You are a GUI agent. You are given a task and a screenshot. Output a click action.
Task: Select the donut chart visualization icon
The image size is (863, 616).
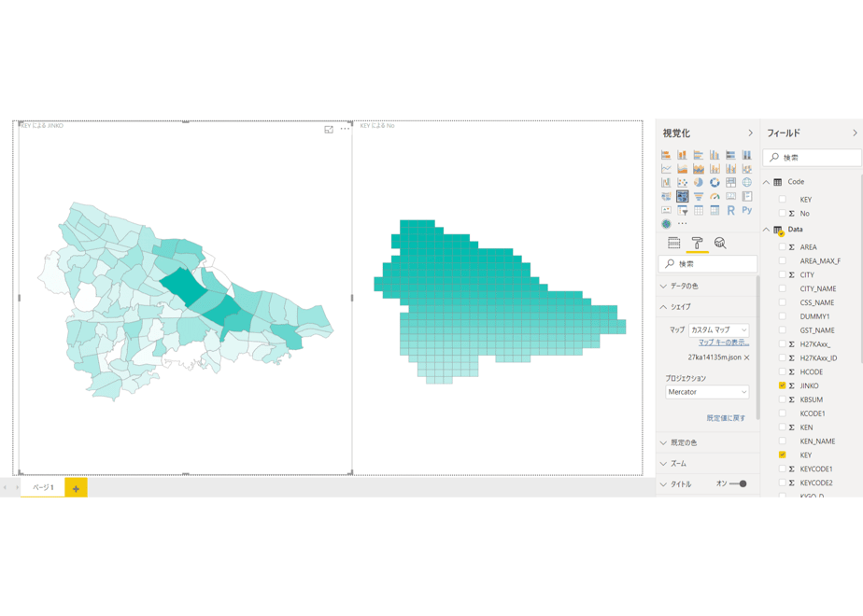point(714,183)
